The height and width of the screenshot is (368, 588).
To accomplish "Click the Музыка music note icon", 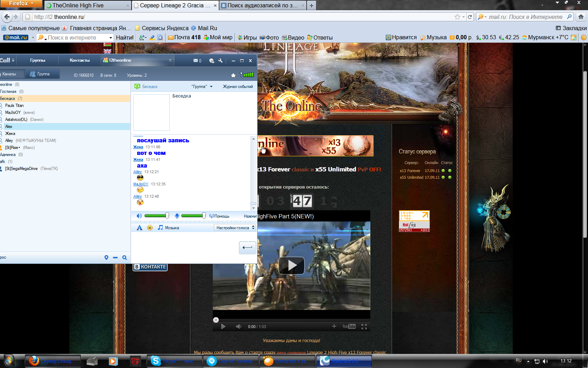I will coord(160,228).
